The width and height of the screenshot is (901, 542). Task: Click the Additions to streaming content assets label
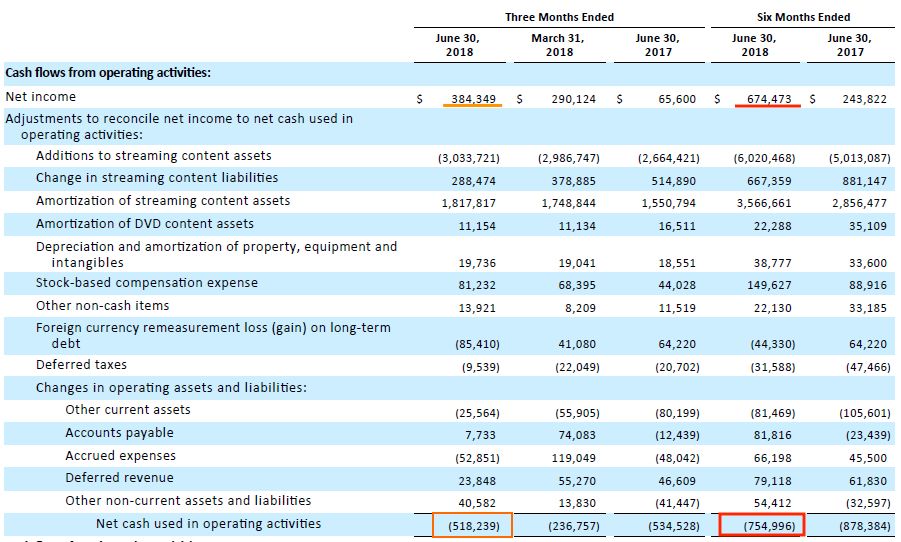tap(153, 156)
